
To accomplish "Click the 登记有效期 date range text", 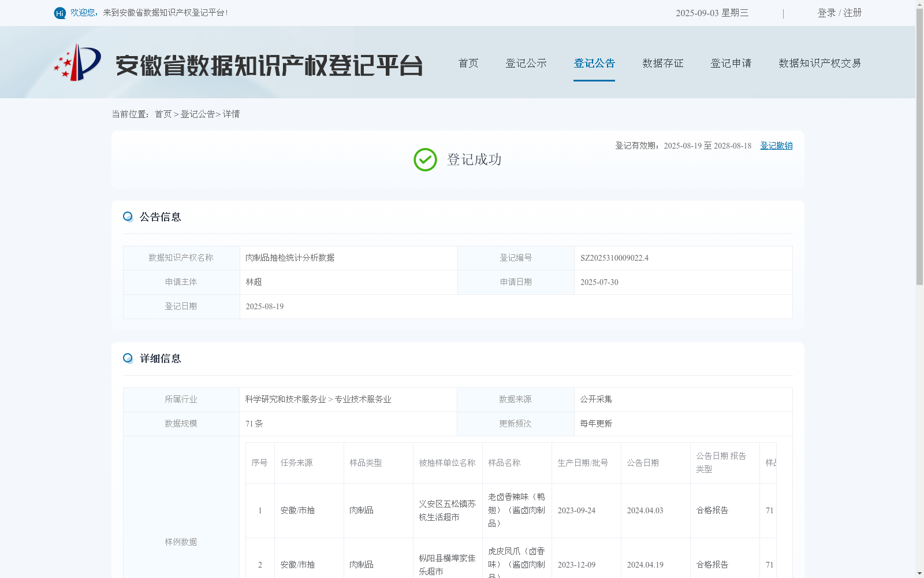I will 683,146.
